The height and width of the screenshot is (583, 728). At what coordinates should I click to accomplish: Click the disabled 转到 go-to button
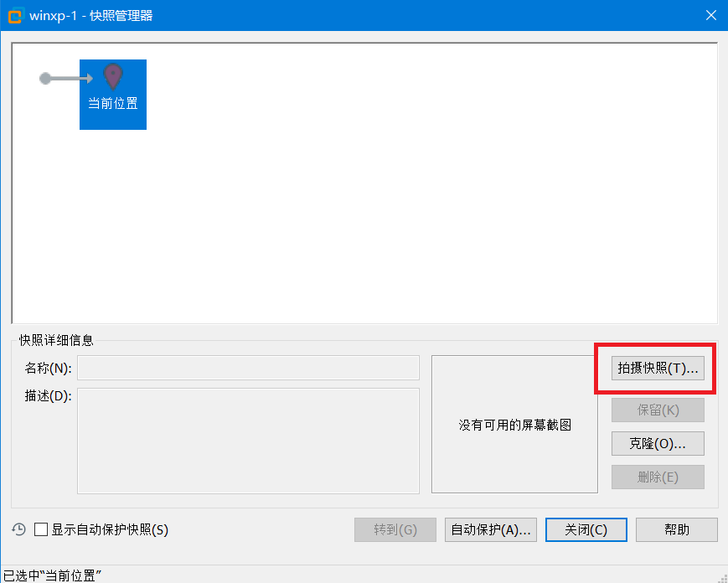(x=395, y=529)
